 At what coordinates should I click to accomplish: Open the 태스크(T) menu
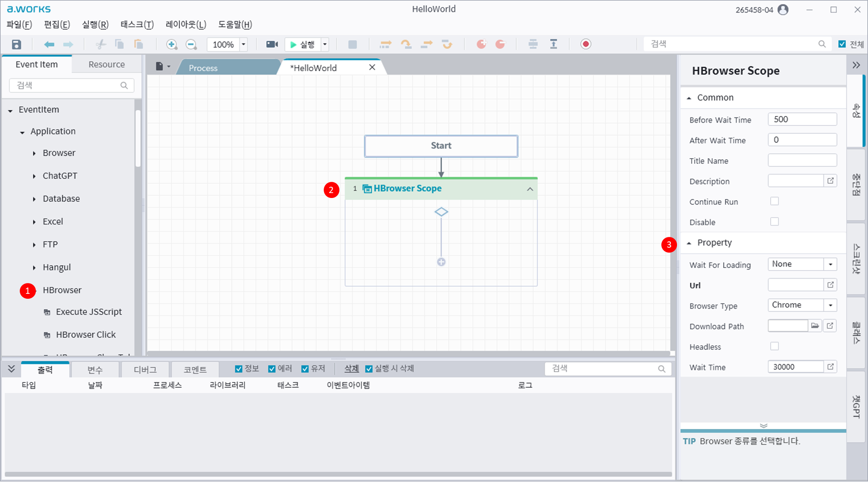(137, 25)
